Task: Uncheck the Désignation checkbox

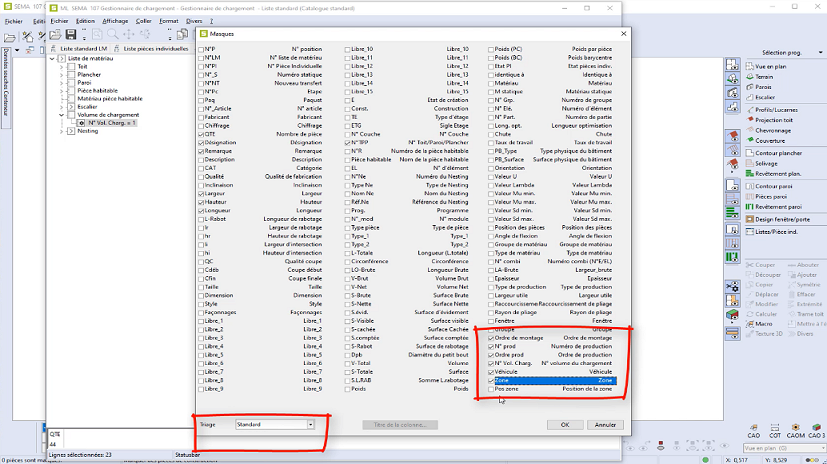Action: tap(201, 143)
